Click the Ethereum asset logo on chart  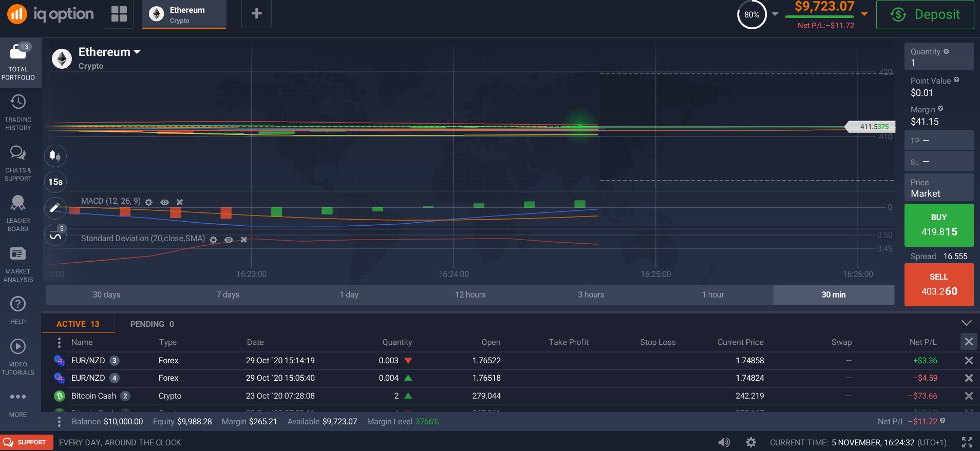(x=62, y=58)
